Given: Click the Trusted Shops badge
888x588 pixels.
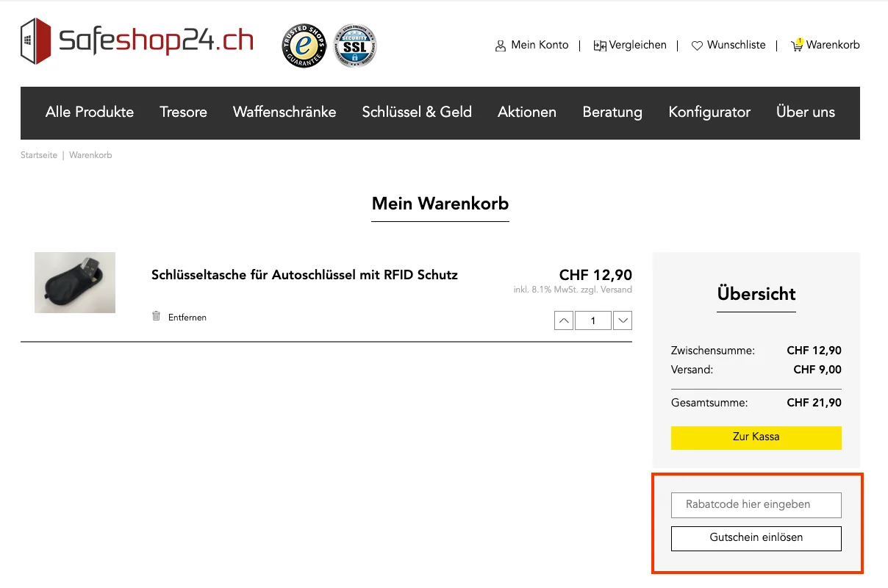Looking at the screenshot, I should (x=304, y=45).
